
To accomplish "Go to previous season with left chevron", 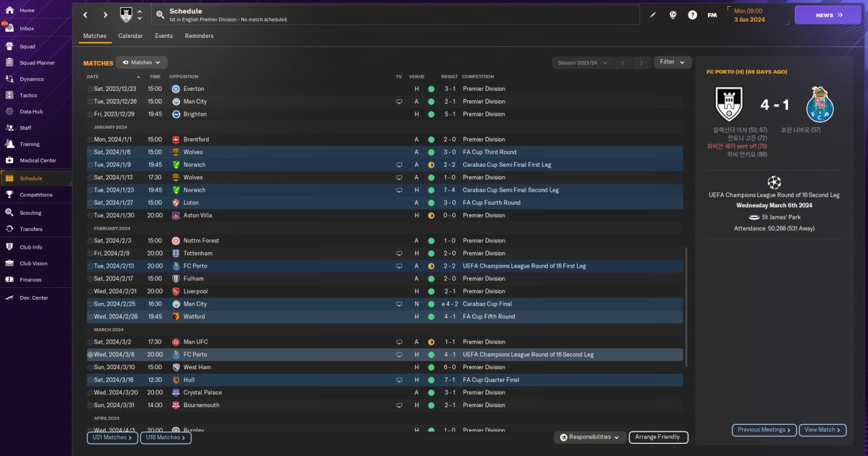I will [623, 62].
